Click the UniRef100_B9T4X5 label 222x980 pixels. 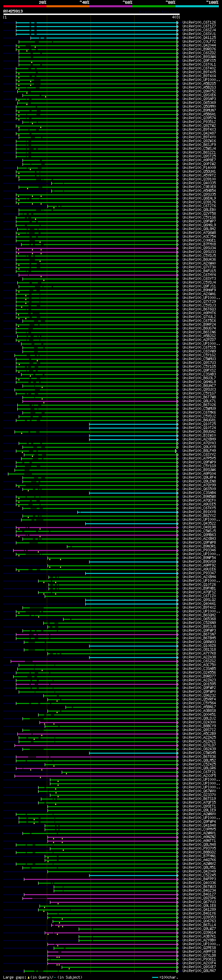(x=199, y=72)
